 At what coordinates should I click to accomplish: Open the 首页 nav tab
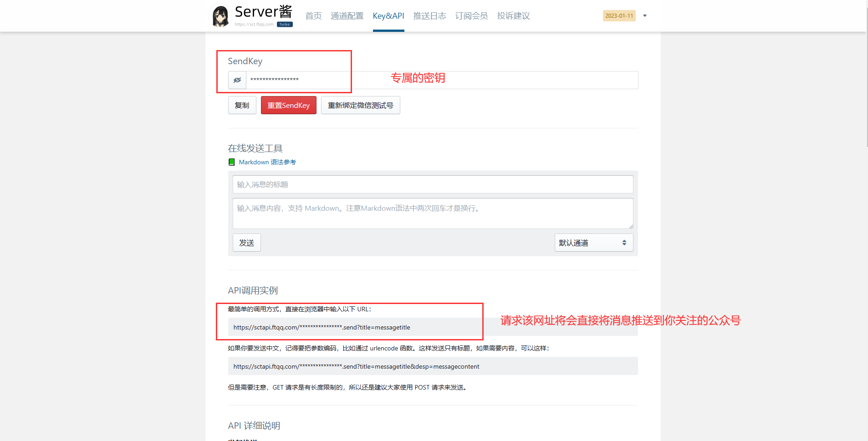tap(313, 16)
